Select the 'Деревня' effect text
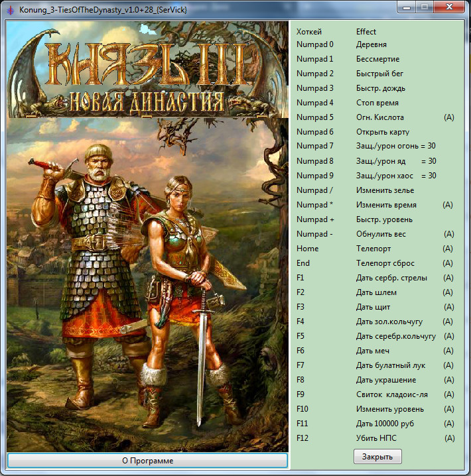Image resolution: width=471 pixels, height=476 pixels. click(371, 44)
